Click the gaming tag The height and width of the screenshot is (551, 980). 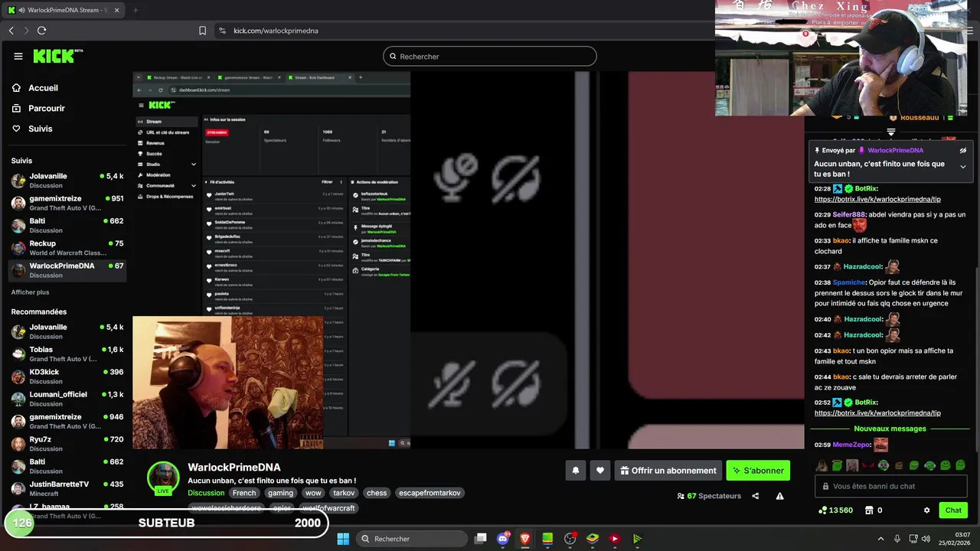(x=280, y=494)
